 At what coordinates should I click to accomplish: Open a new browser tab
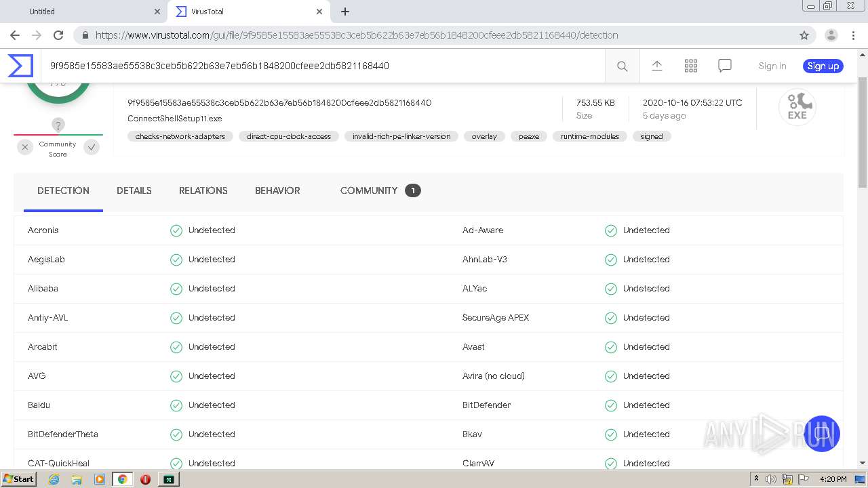345,12
